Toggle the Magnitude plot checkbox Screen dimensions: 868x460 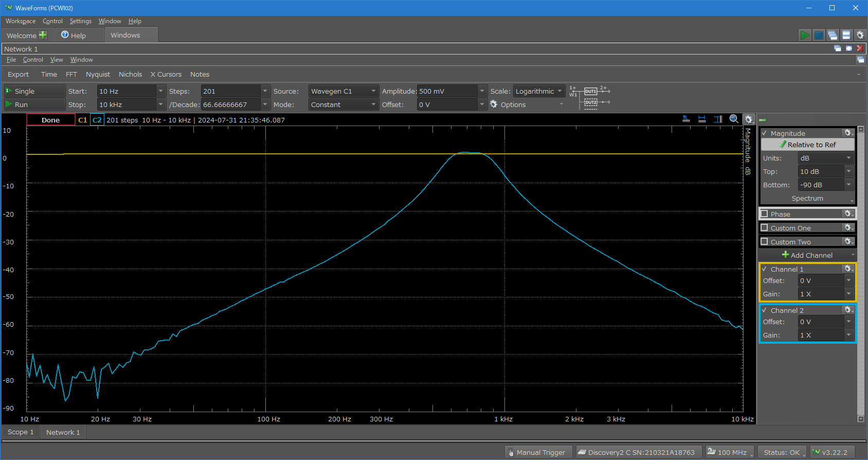pyautogui.click(x=765, y=133)
